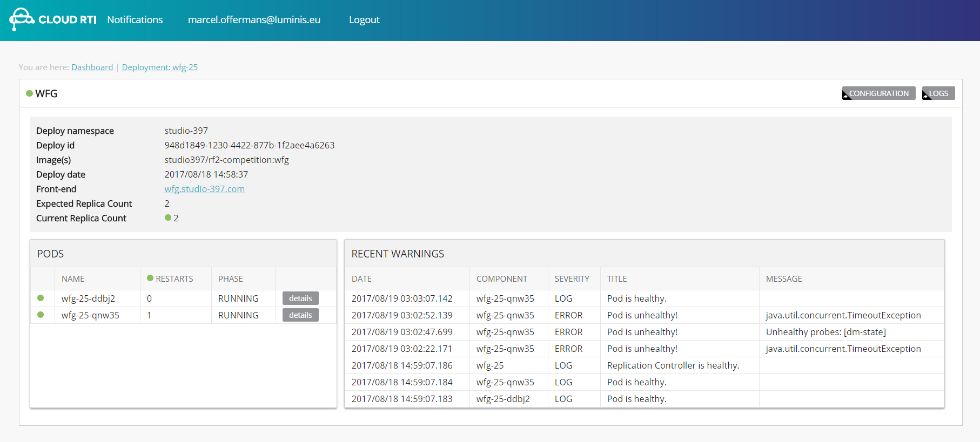
Task: Click Deploy namespace value studio-397
Action: (186, 131)
